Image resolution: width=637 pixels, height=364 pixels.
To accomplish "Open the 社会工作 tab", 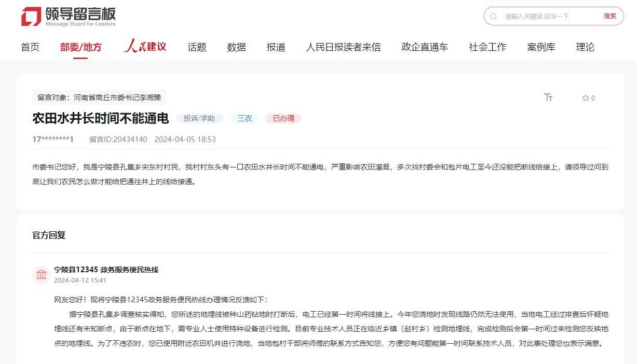I will click(487, 47).
